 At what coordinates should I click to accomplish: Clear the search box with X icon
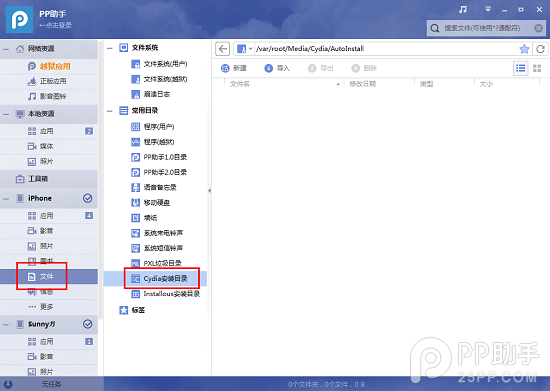point(538,28)
